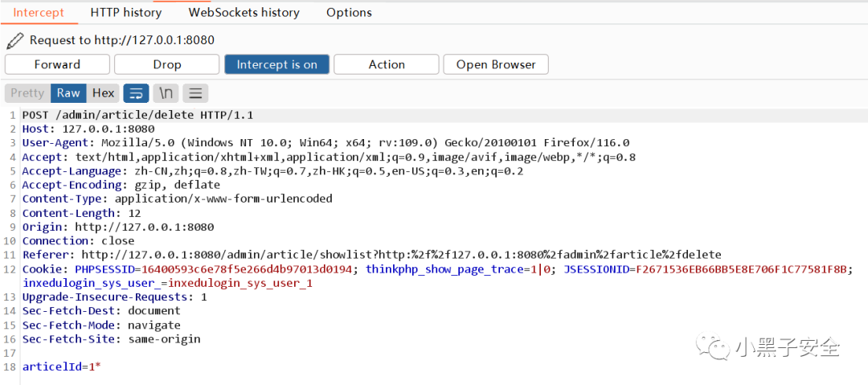Switch to Hex view
The height and width of the screenshot is (385, 868).
[103, 93]
